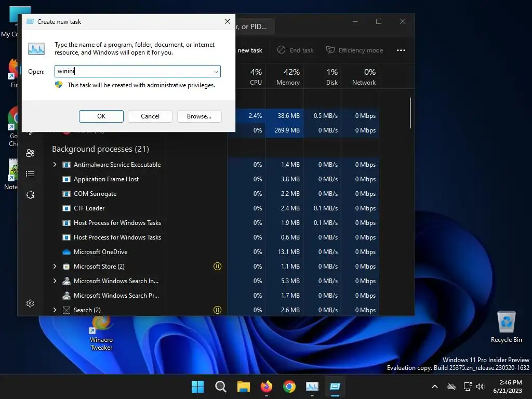The height and width of the screenshot is (399, 532).
Task: Click the UAC shield icon in dialog
Action: pyautogui.click(x=59, y=85)
